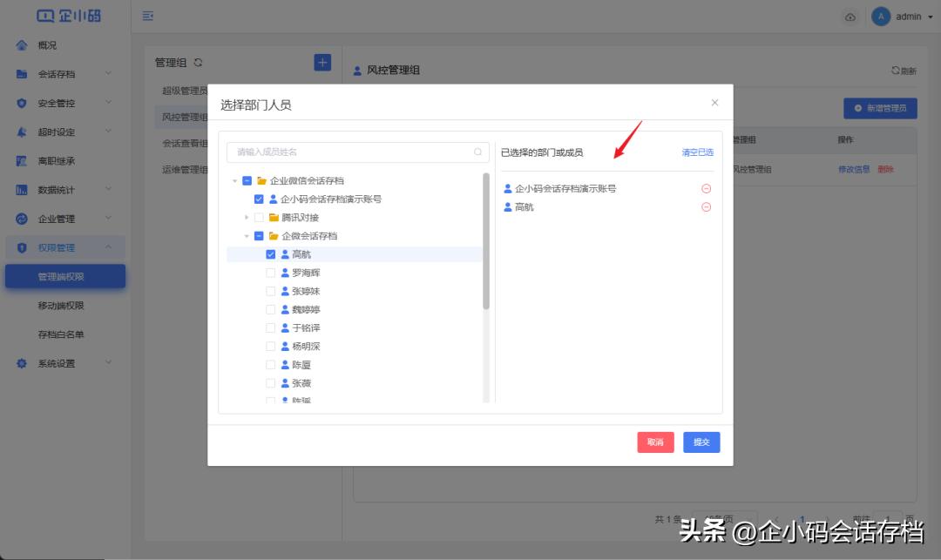This screenshot has height=560, width=941.
Task: Tick the 腾讯对接 folder checkbox
Action: pyautogui.click(x=259, y=217)
